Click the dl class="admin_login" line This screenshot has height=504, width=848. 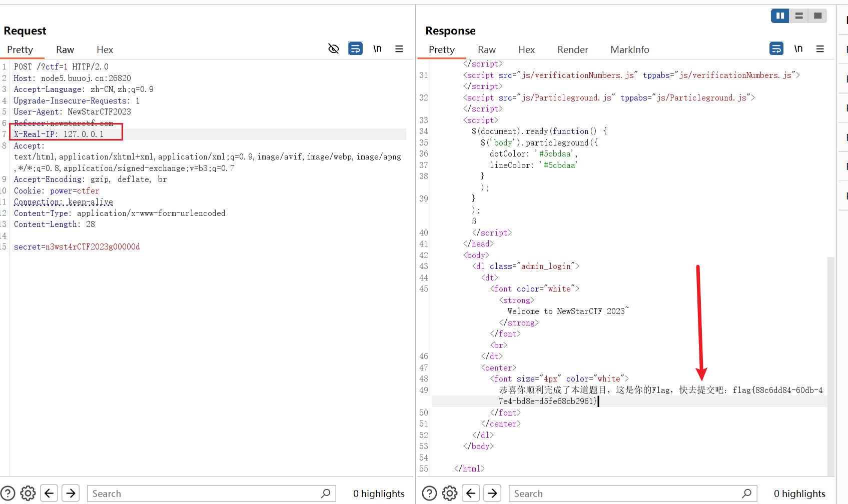(526, 266)
